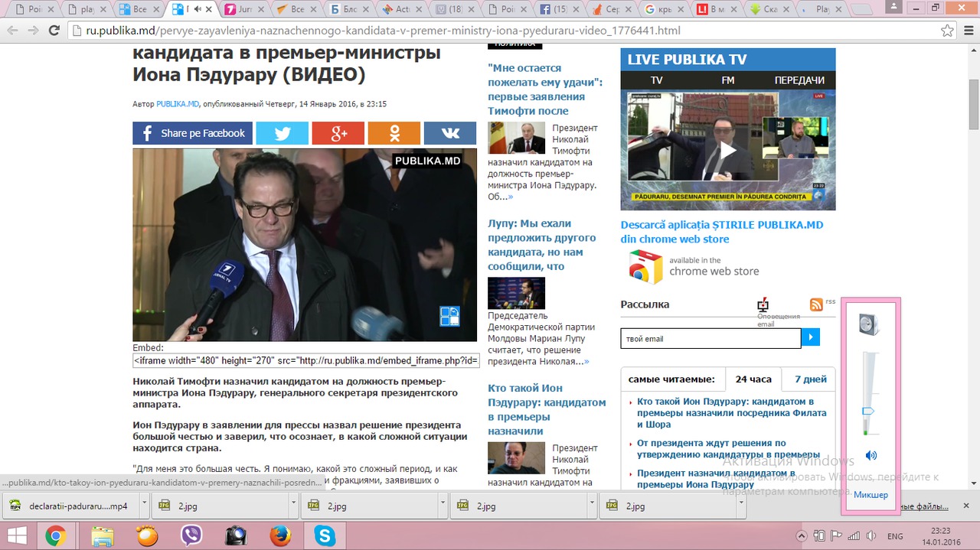Switch most-read list to 7 дней
This screenshot has height=550, width=980.
[810, 379]
